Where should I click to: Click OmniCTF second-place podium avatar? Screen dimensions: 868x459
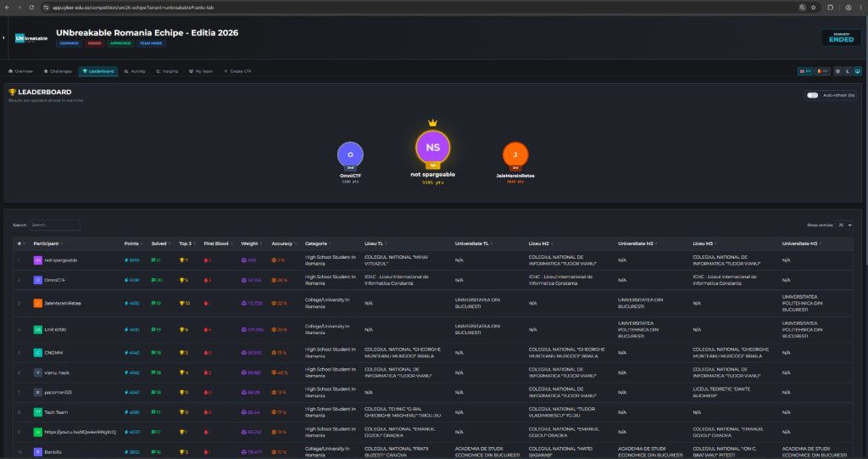pyautogui.click(x=350, y=155)
